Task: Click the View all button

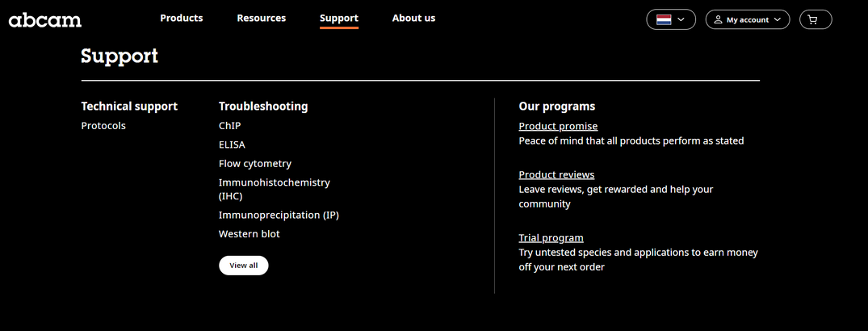Action: point(244,265)
